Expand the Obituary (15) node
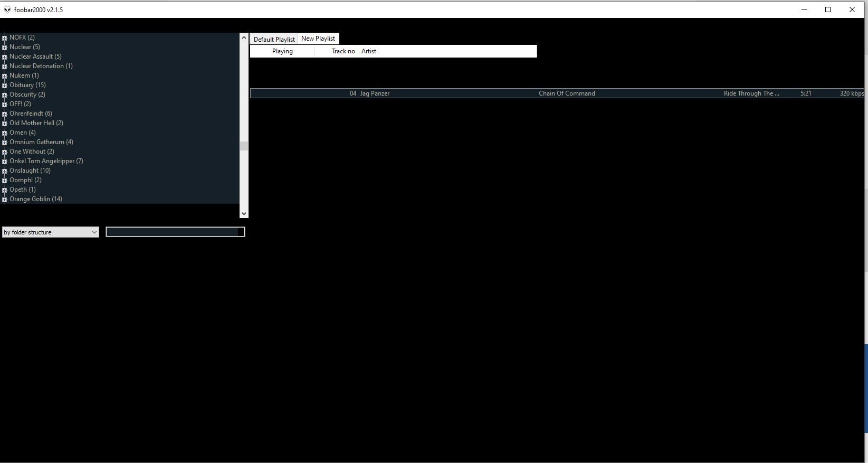868x463 pixels. tap(4, 86)
